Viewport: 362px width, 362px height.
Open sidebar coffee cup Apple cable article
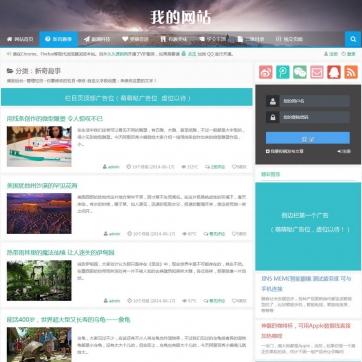tap(306, 331)
